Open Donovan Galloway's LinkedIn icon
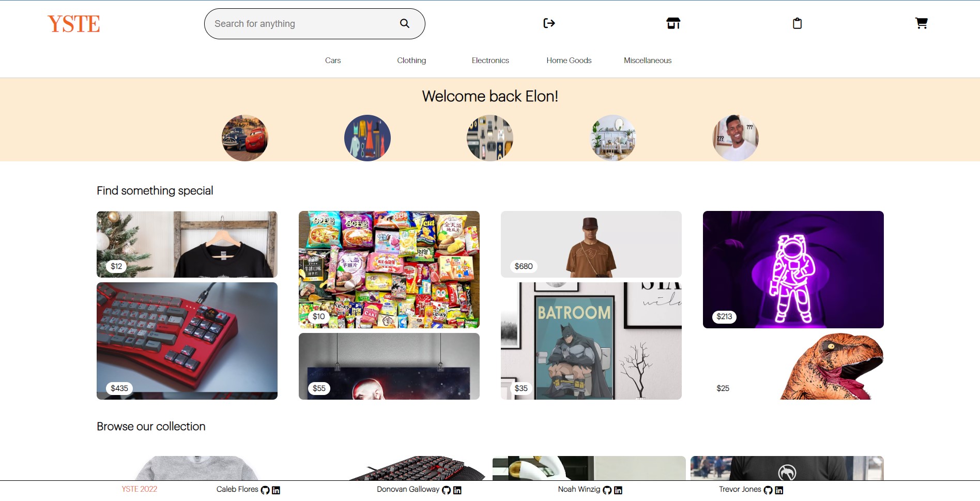The height and width of the screenshot is (501, 980). tap(457, 490)
